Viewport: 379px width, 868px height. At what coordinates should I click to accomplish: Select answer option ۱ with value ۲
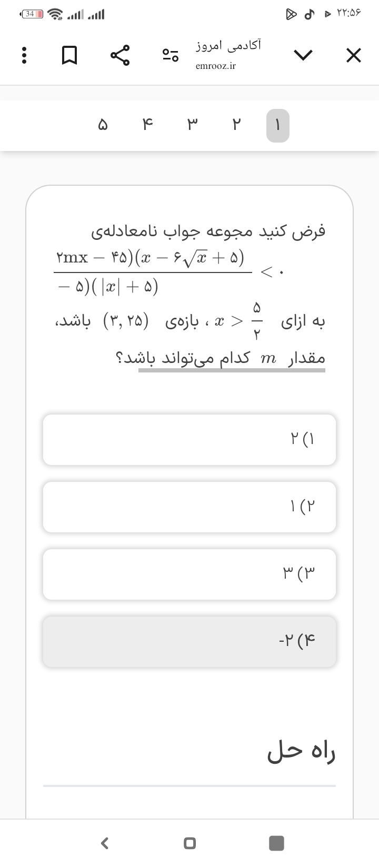[189, 439]
